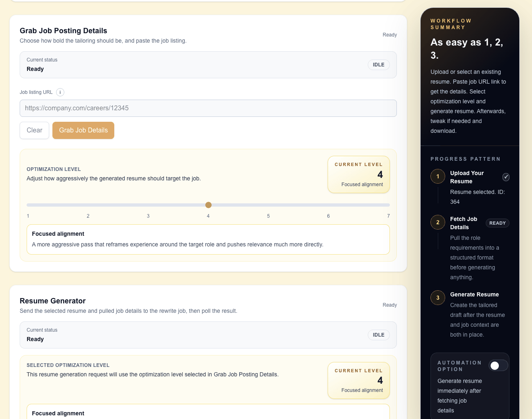Click the Upload Your Resume step title
This screenshot has height=419, width=532.
(x=467, y=177)
